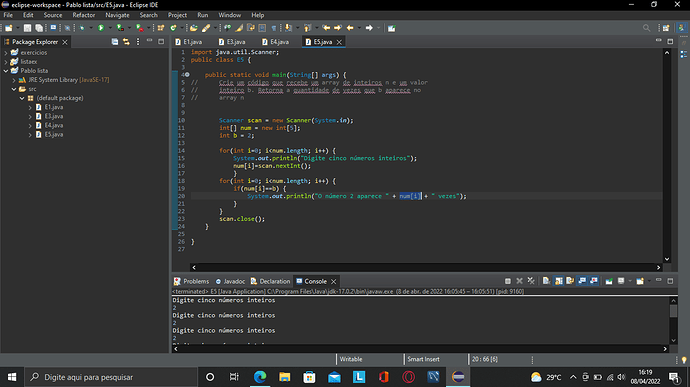Click the New Java Class toolbar icon
This screenshot has width=690, height=387.
point(174,28)
